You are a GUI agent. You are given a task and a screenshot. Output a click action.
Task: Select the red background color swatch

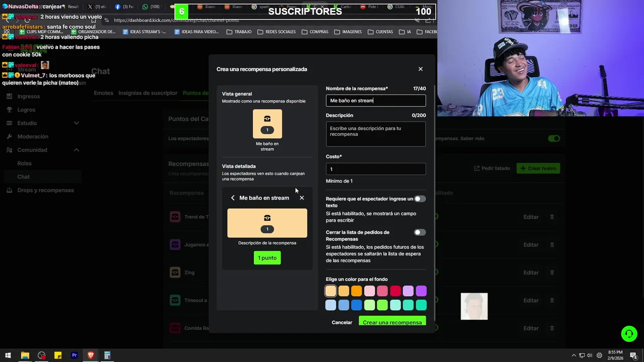(x=395, y=291)
